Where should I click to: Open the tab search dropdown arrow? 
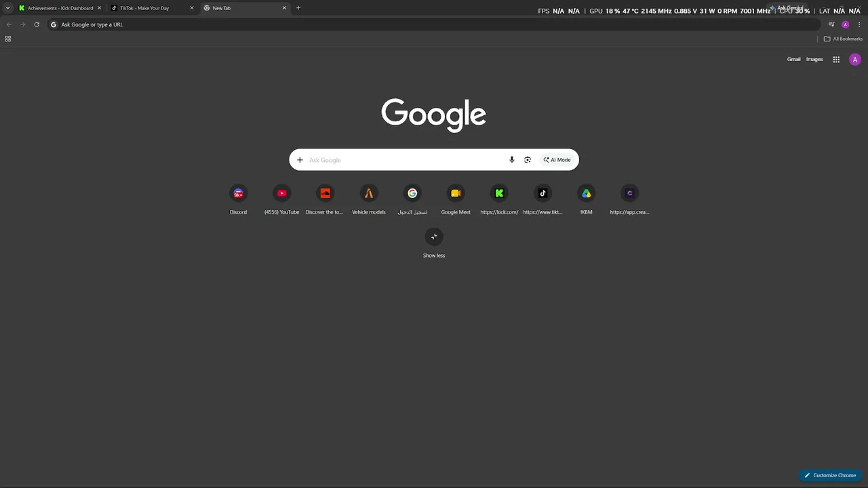pyautogui.click(x=7, y=8)
